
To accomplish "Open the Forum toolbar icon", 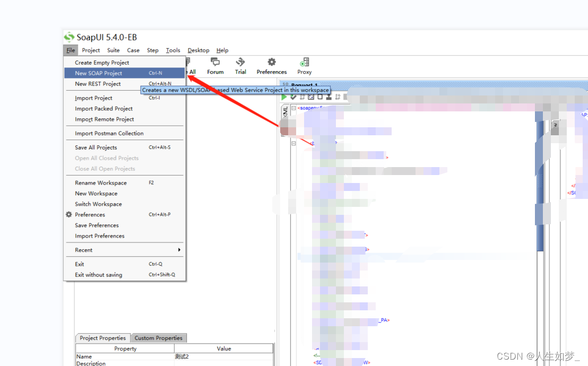I will [x=215, y=66].
